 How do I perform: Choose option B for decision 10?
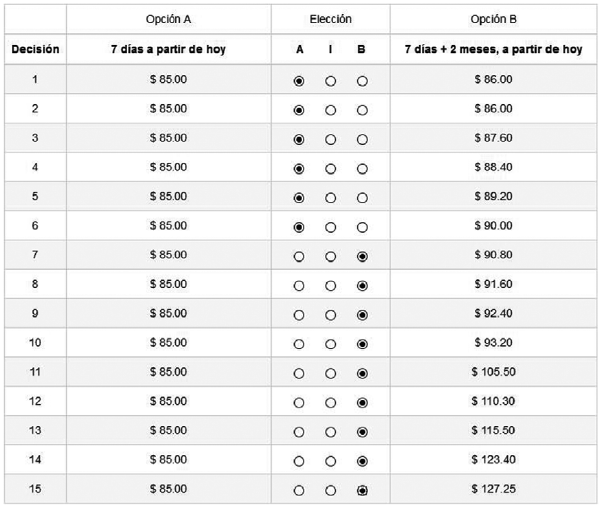click(x=362, y=345)
